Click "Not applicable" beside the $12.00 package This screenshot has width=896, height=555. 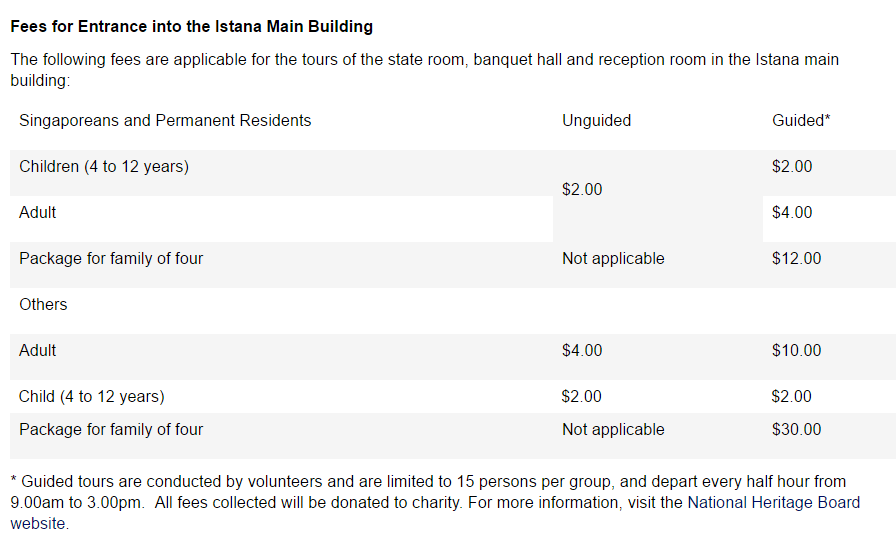pos(613,258)
